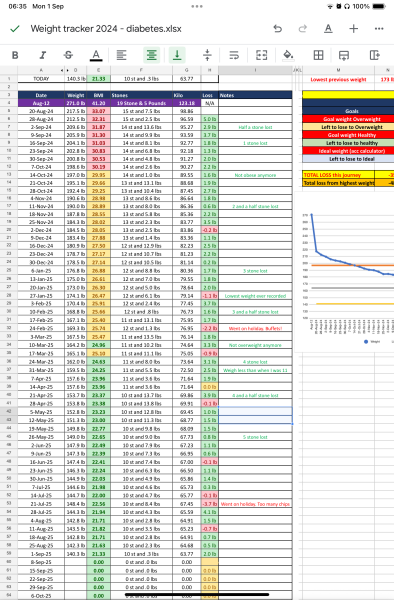
Task: Open the three-dot more options menu
Action: [x=379, y=29]
